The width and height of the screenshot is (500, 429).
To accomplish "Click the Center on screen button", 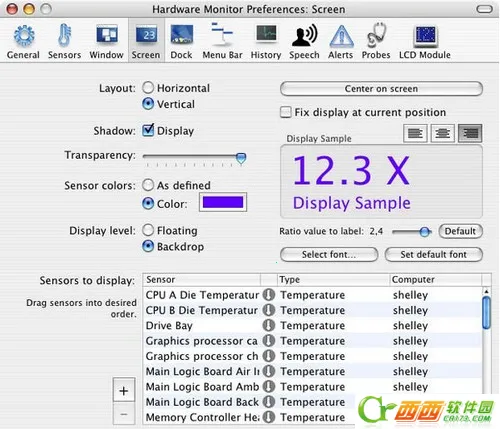I will 381,89.
